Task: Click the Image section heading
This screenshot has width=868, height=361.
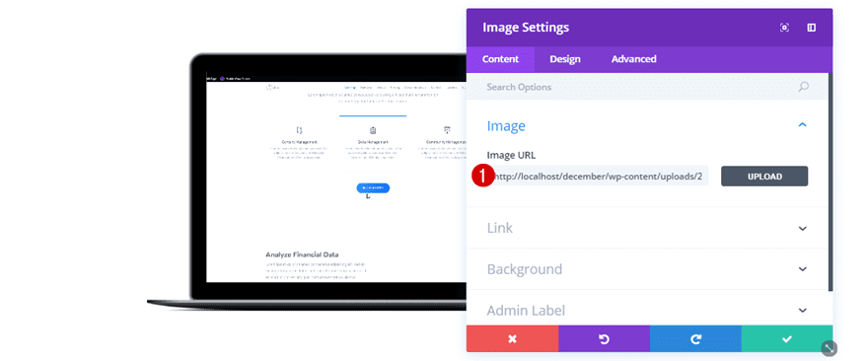Action: (506, 125)
